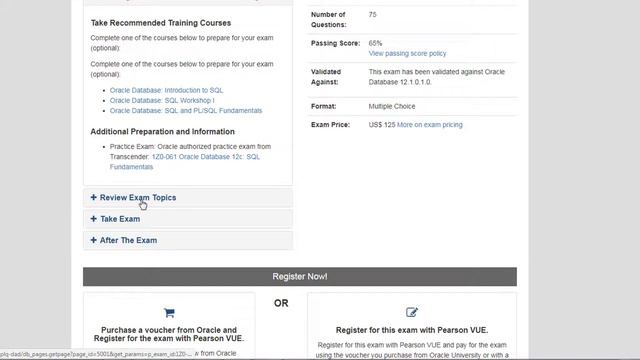Image resolution: width=640 pixels, height=360 pixels.
Task: Click the Format value Multiple Choice
Action: click(392, 107)
